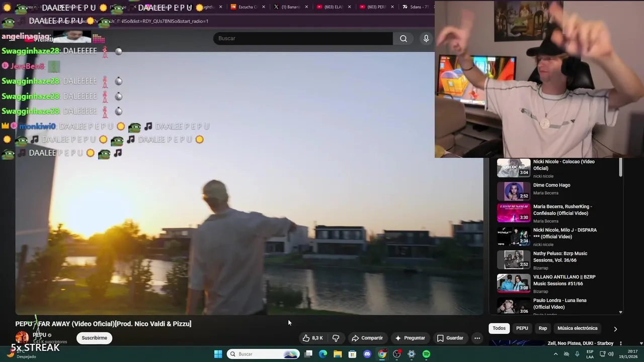
Task: Open the PEPU channel avatar
Action: pos(22,338)
